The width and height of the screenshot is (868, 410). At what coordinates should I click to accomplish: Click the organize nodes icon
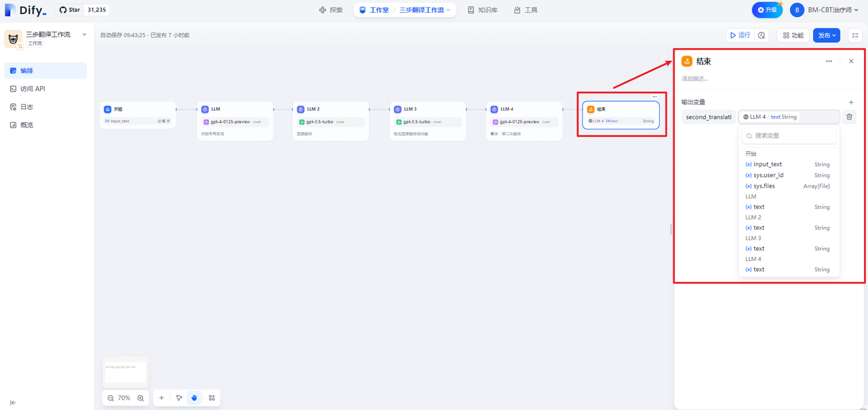tap(212, 398)
